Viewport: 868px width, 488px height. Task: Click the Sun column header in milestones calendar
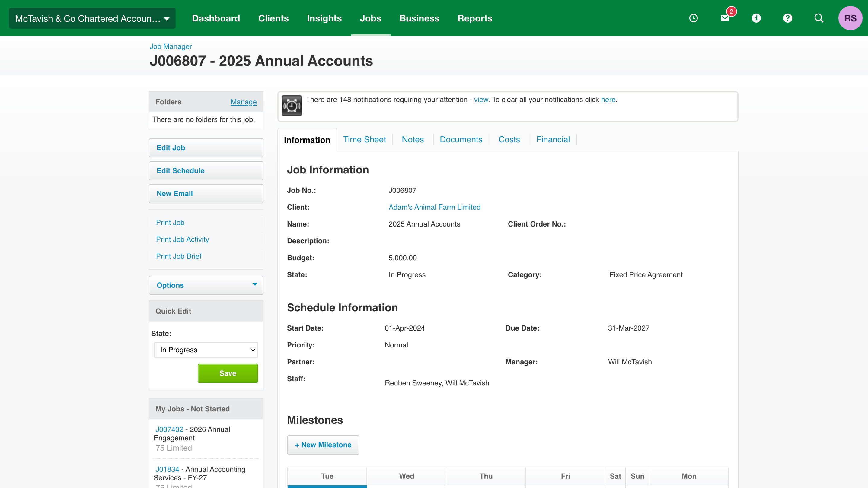click(x=637, y=476)
